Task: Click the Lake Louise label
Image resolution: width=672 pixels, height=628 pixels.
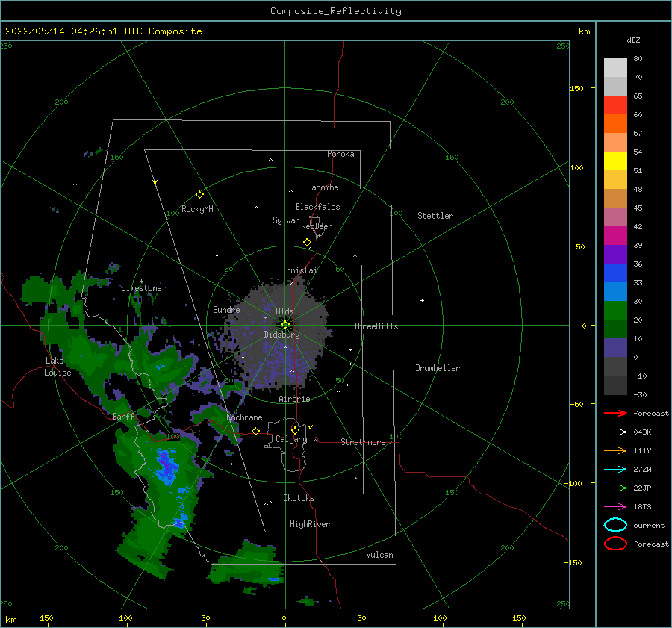Action: (57, 367)
